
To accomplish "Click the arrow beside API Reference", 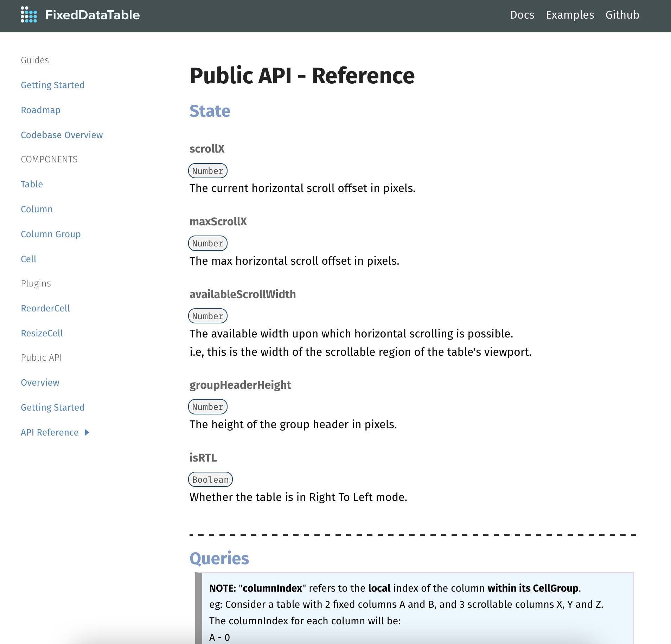I will (87, 432).
